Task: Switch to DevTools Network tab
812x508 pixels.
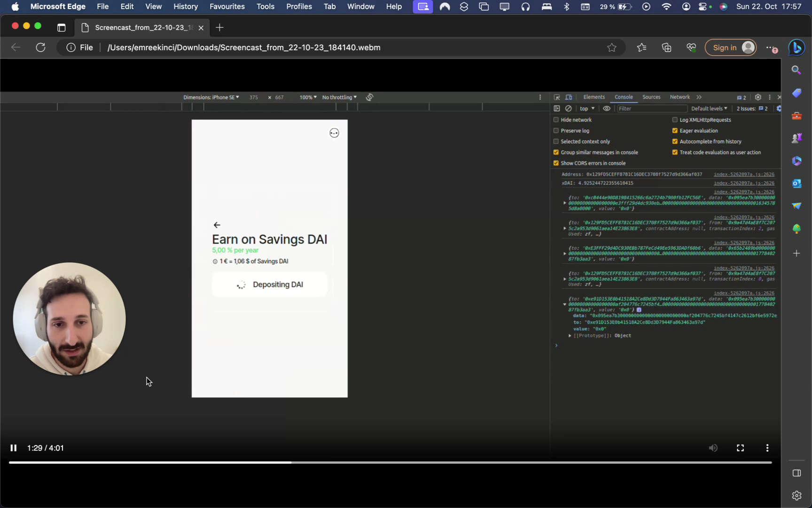Action: point(679,97)
